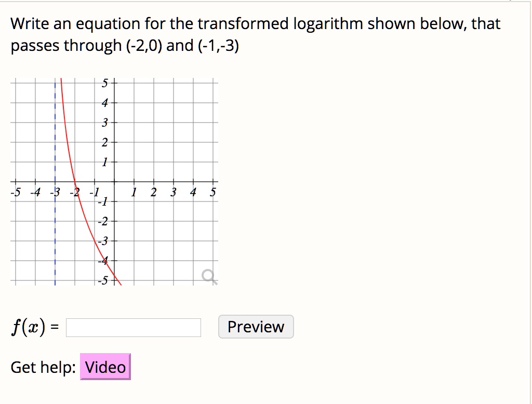Image resolution: width=532 pixels, height=404 pixels.
Task: Click the x-axis label -5 on the left
Action: coord(15,191)
